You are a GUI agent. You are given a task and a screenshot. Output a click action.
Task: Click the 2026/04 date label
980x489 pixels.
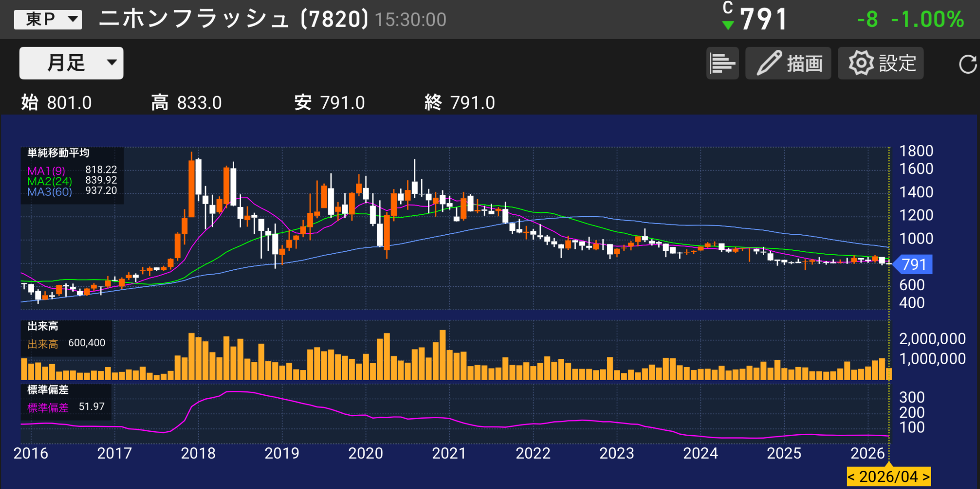point(888,477)
